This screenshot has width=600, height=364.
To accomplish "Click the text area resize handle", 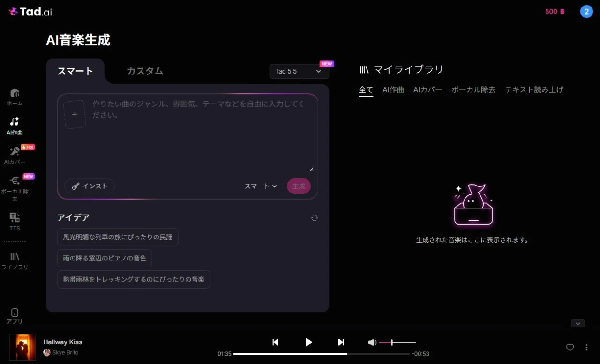I will tap(311, 169).
